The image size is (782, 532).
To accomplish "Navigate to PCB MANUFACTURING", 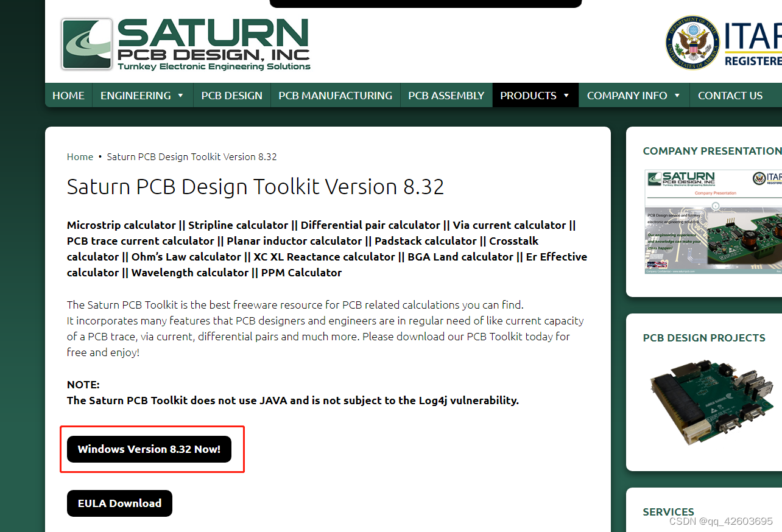I will click(x=335, y=95).
